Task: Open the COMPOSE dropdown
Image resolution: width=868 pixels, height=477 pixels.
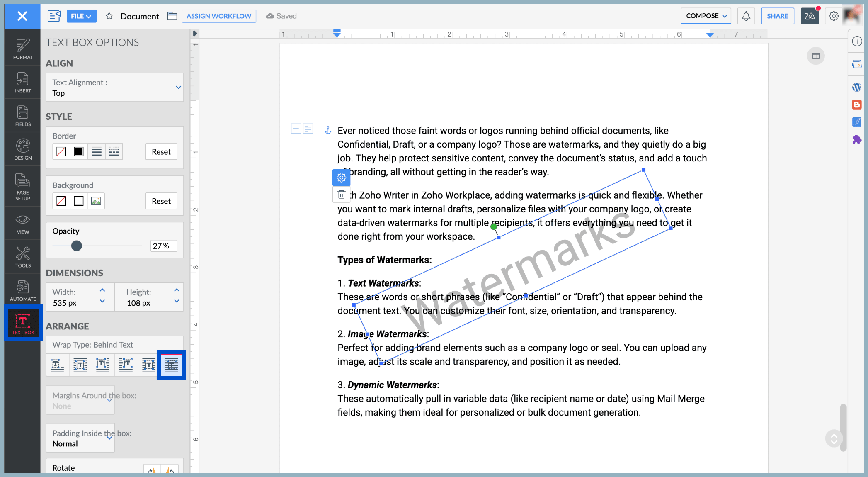Action: [x=706, y=16]
